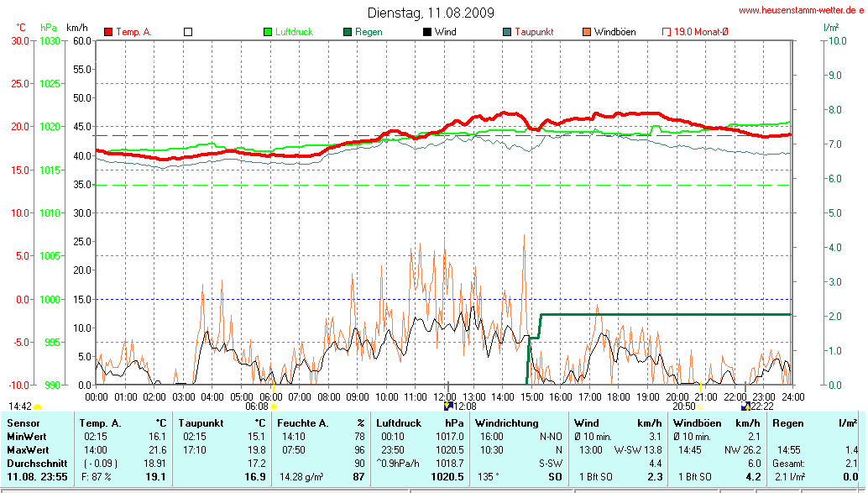Click the orange Windböen legend square
The image size is (868, 493).
[x=586, y=32]
